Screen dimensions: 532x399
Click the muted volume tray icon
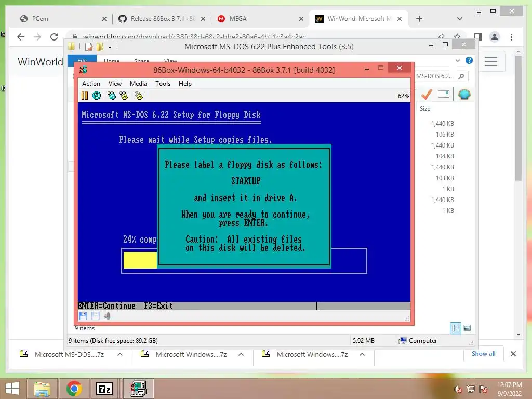coord(458,389)
